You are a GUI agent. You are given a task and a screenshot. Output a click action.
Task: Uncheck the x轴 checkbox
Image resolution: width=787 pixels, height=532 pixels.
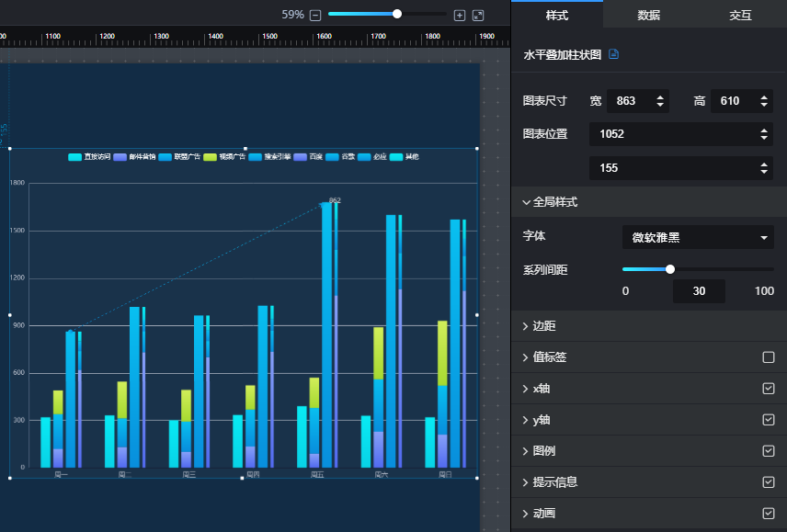pyautogui.click(x=768, y=389)
